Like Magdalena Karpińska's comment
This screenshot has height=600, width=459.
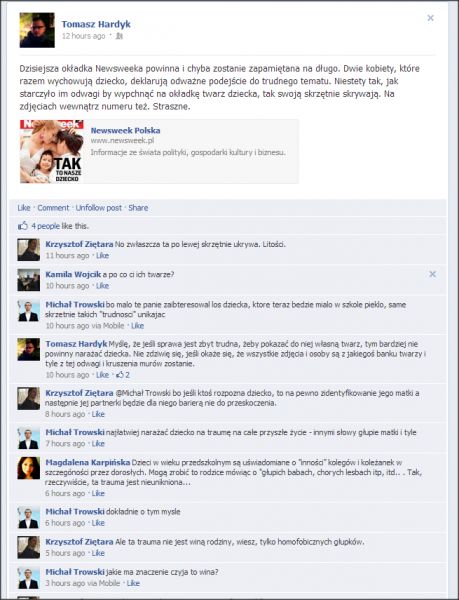(x=98, y=493)
